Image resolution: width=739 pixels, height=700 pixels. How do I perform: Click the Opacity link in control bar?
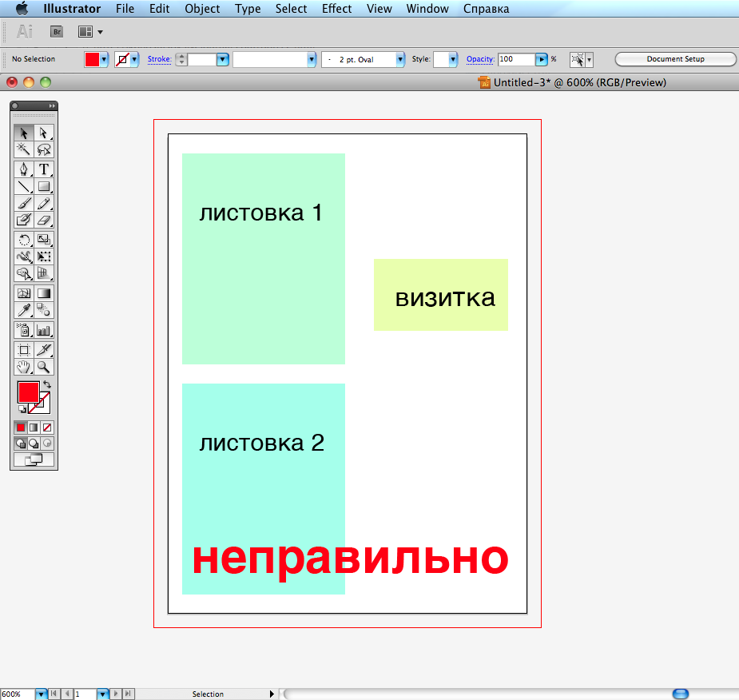point(480,59)
